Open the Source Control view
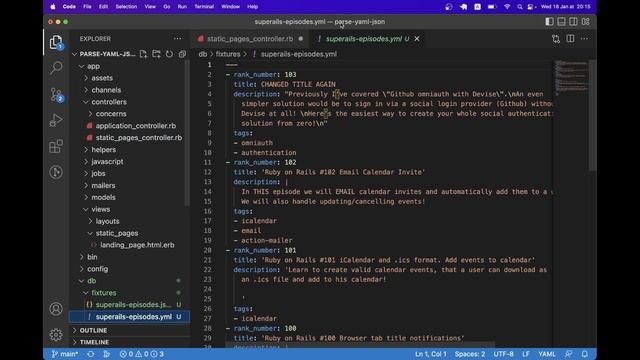Image resolution: width=640 pixels, height=360 pixels. [x=56, y=95]
